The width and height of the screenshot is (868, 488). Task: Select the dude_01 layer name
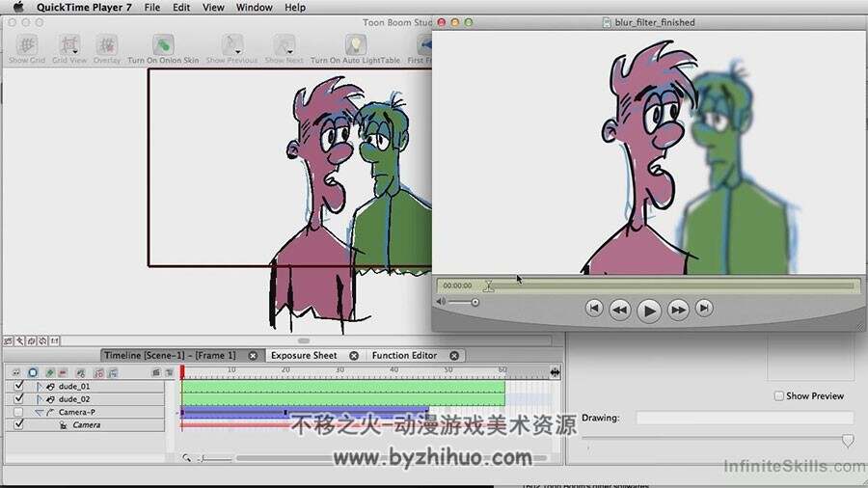point(74,386)
